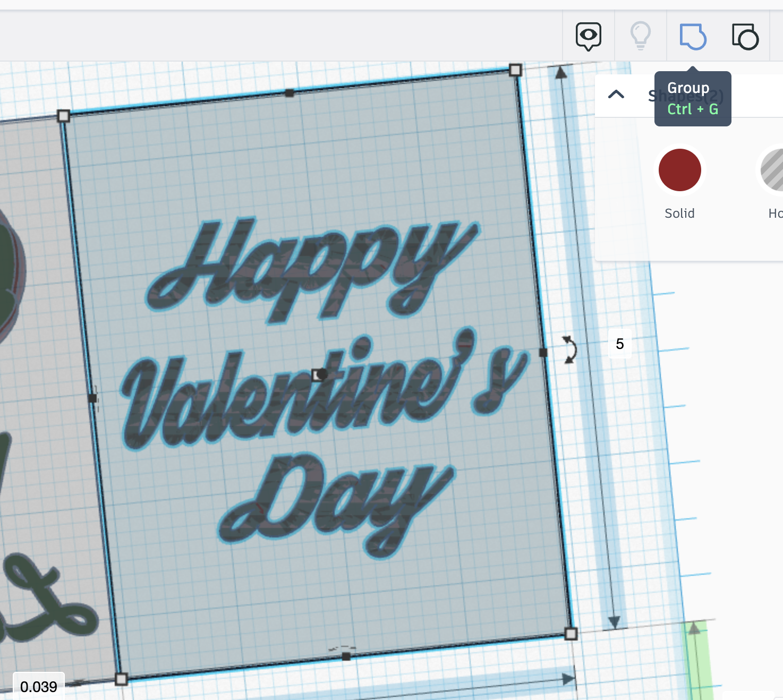Click the top-left white corner resize handle

[63, 115]
